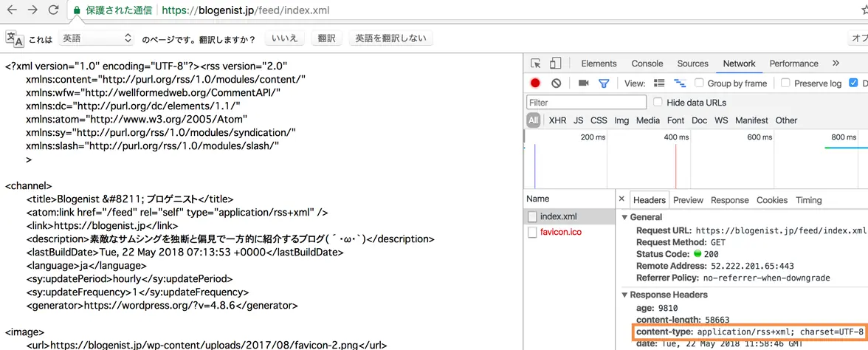
Task: Clear the network log icon
Action: (x=557, y=83)
